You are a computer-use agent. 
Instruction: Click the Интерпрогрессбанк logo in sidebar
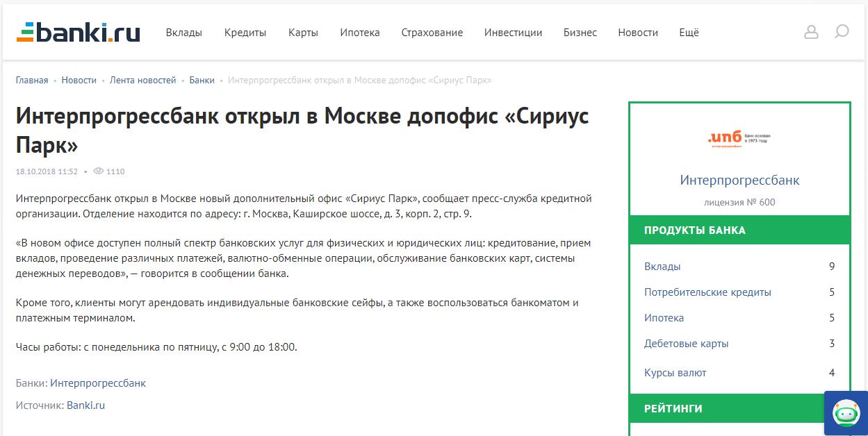click(x=739, y=139)
